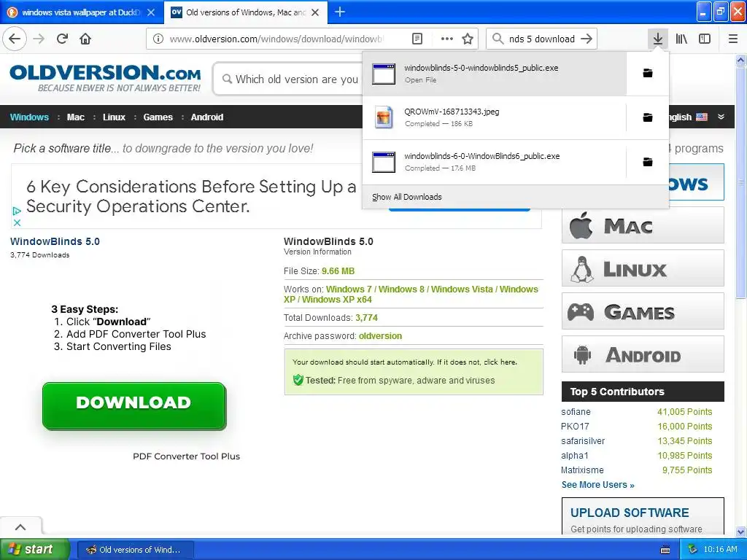Click the AdChoices triangle icon

click(x=17, y=211)
